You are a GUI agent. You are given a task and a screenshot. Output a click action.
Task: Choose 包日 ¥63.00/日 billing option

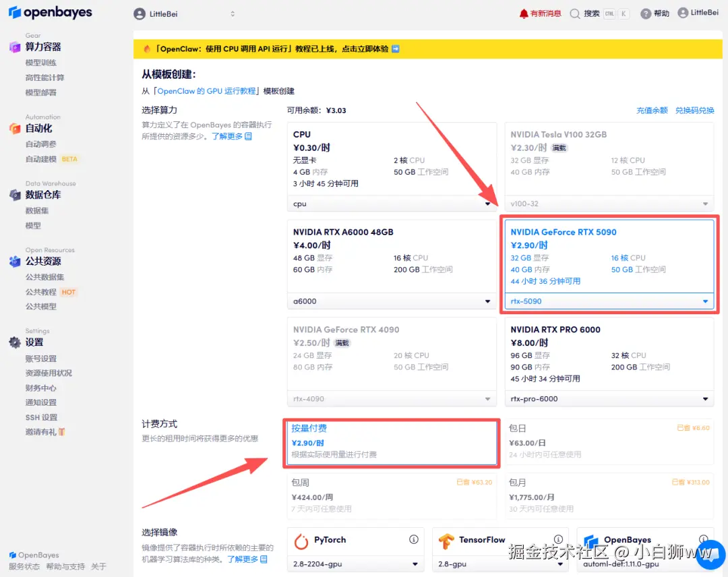point(609,442)
